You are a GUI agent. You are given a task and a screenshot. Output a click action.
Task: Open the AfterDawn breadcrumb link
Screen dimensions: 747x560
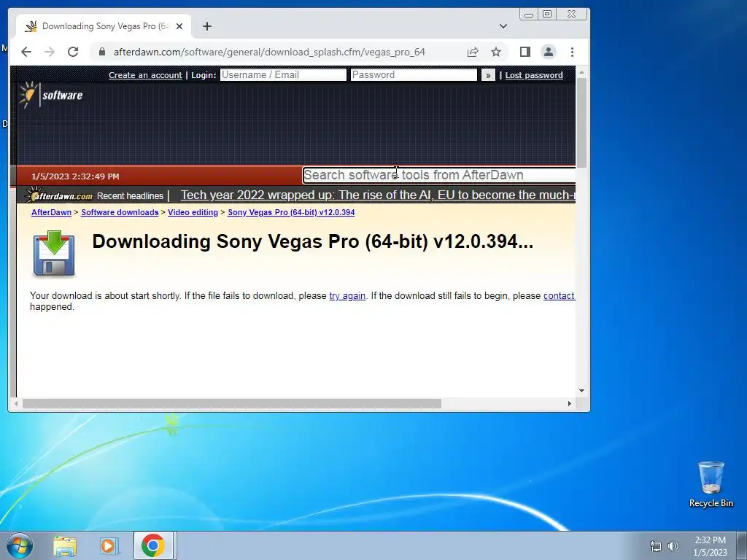52,212
